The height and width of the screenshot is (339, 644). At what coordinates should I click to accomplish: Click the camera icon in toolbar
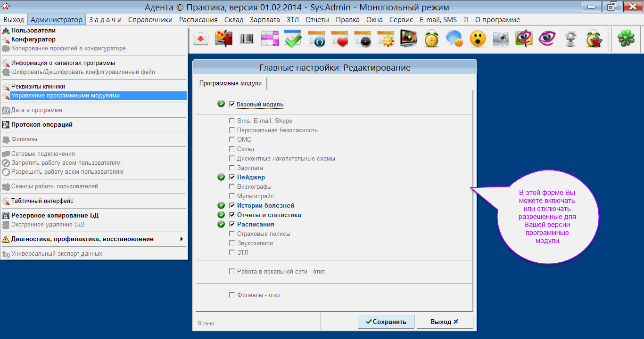[501, 39]
